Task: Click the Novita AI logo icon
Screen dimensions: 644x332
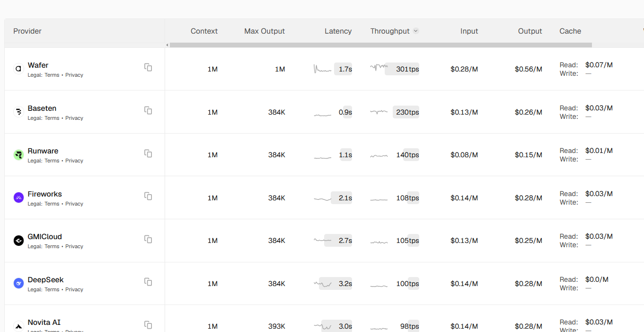Action: pos(18,326)
